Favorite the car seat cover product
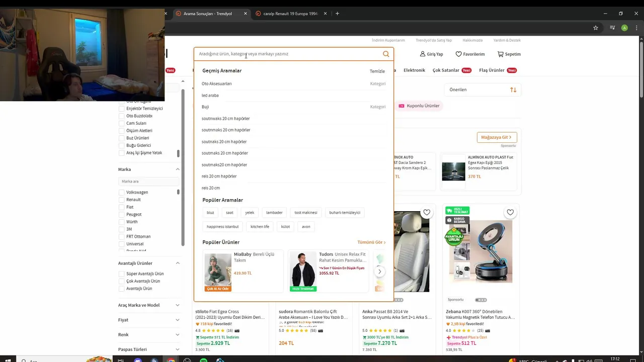644x362 pixels. pos(427,212)
